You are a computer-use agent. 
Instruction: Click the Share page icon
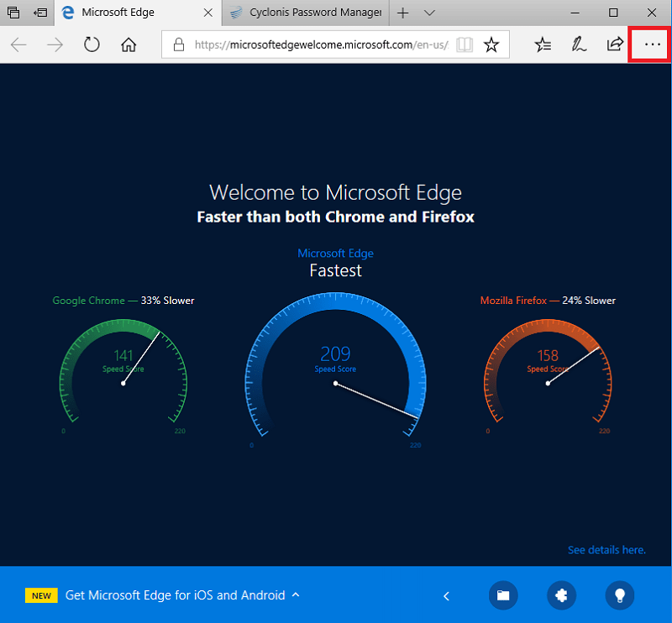point(615,44)
